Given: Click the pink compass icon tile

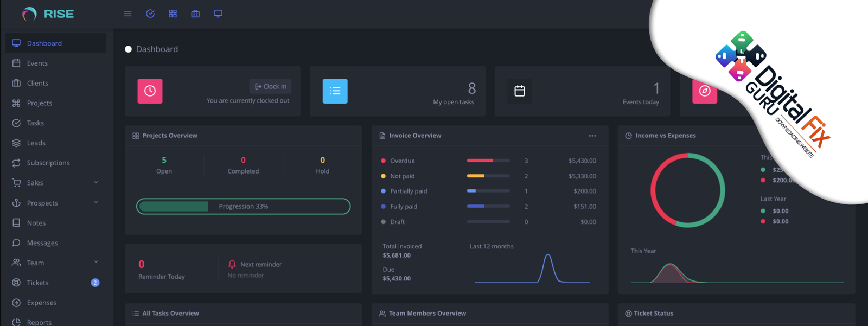Looking at the screenshot, I should click(x=705, y=91).
